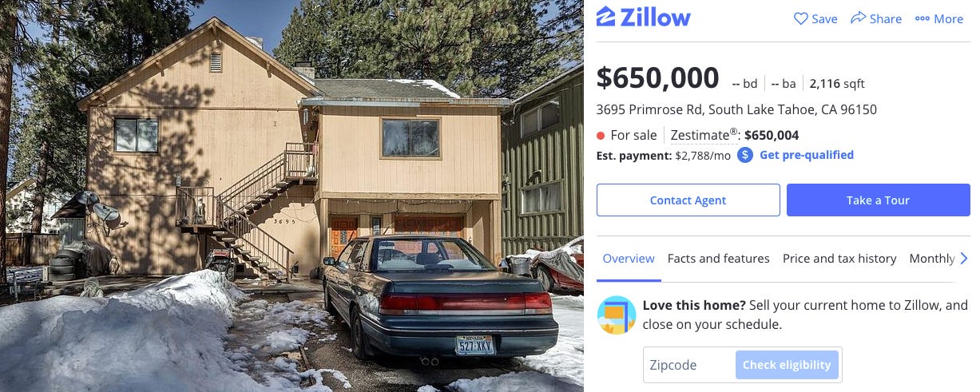Screen dimensions: 980x392
Task: Click the three-dot More icon
Action: coord(922,18)
